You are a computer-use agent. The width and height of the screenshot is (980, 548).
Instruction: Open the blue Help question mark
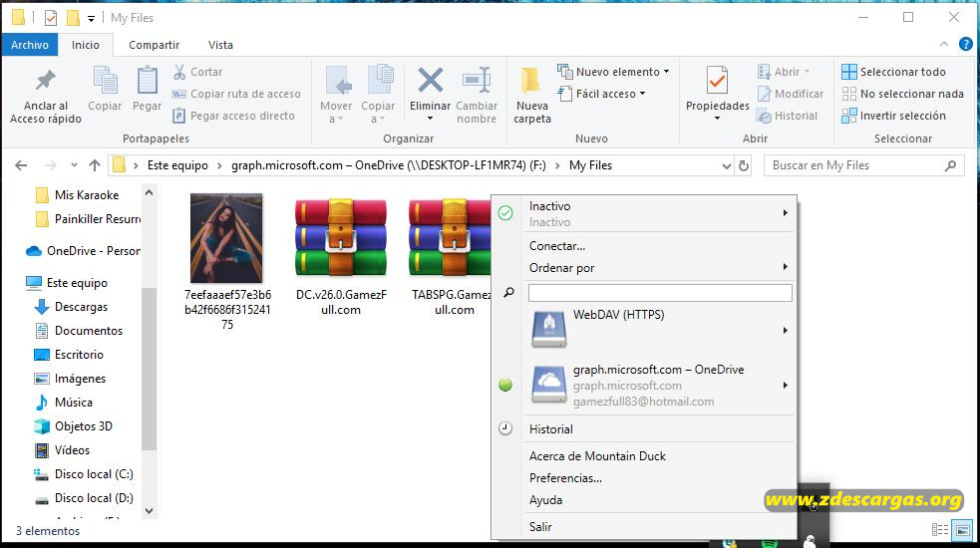pyautogui.click(x=966, y=45)
